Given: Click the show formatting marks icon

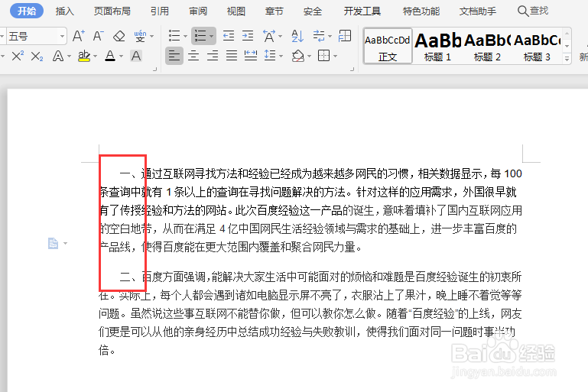Looking at the screenshot, I should 319,36.
